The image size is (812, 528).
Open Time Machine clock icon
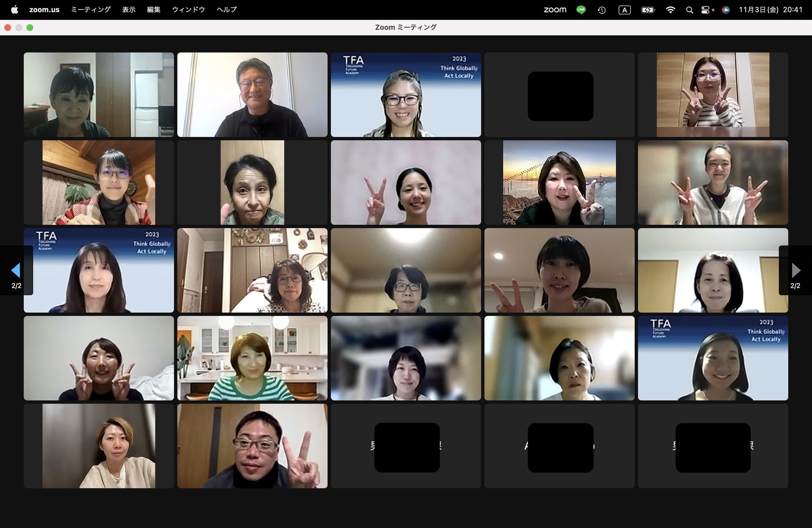pyautogui.click(x=602, y=10)
